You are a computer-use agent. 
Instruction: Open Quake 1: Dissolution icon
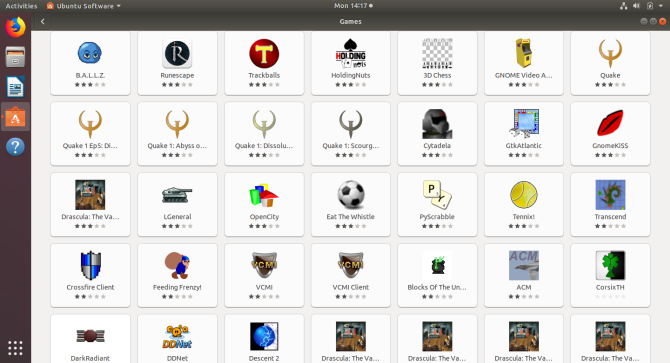pyautogui.click(x=264, y=124)
